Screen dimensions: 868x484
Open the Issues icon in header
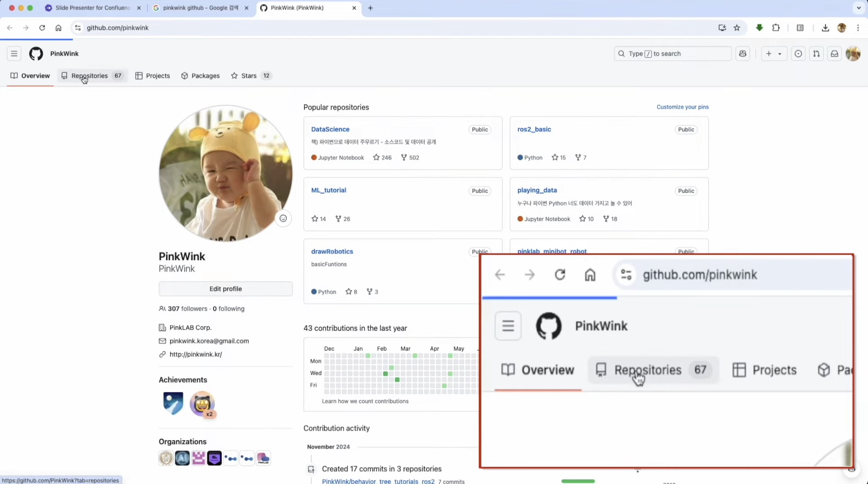point(798,54)
